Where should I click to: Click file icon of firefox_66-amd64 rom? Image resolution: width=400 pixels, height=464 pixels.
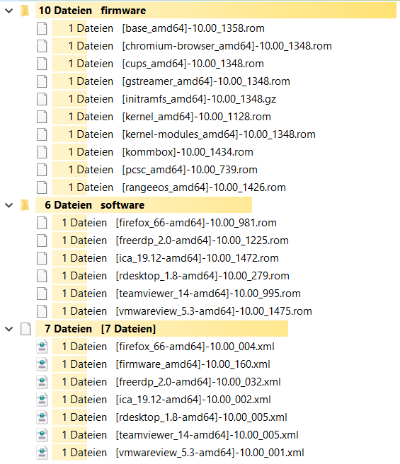click(x=42, y=223)
